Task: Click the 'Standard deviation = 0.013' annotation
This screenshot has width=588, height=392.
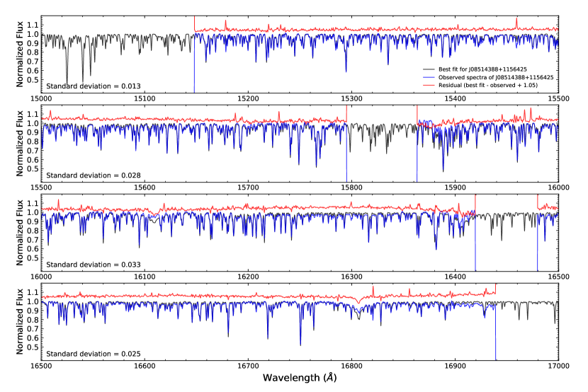Action: coord(94,86)
